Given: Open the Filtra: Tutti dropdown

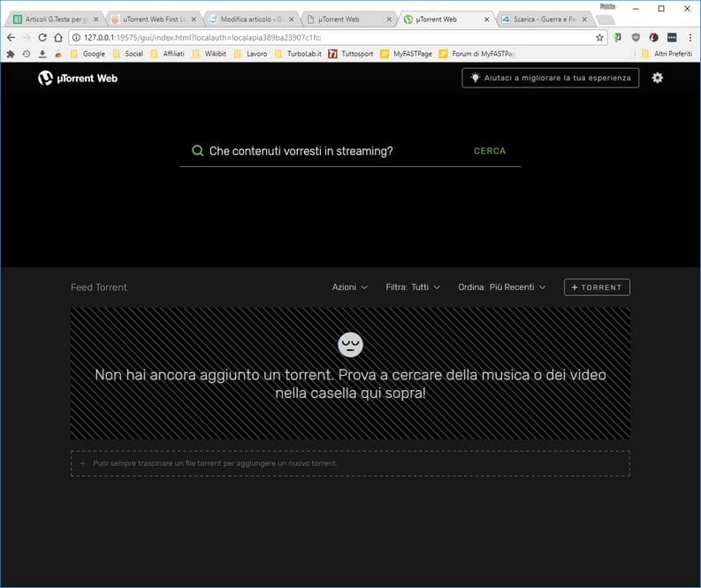Looking at the screenshot, I should click(413, 287).
